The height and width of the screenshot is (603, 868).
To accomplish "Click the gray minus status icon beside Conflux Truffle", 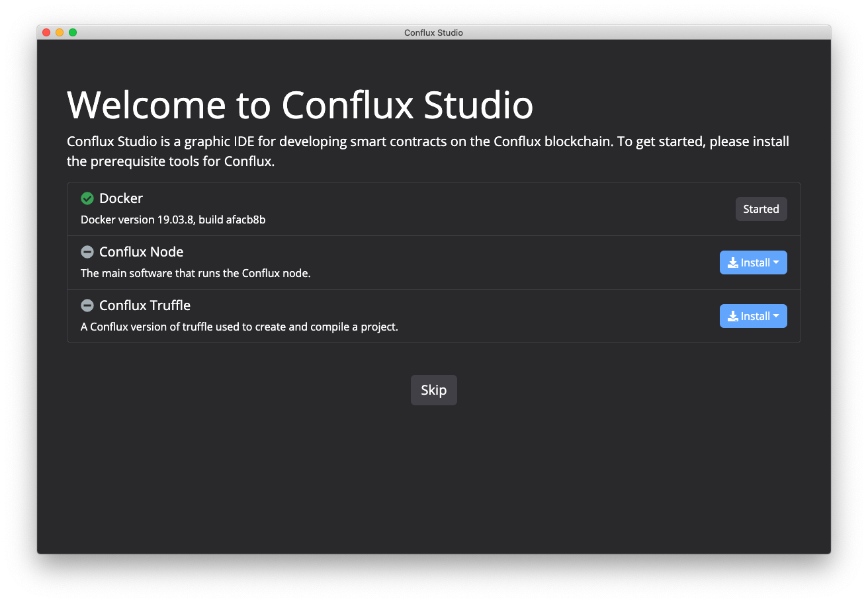I will pos(87,305).
